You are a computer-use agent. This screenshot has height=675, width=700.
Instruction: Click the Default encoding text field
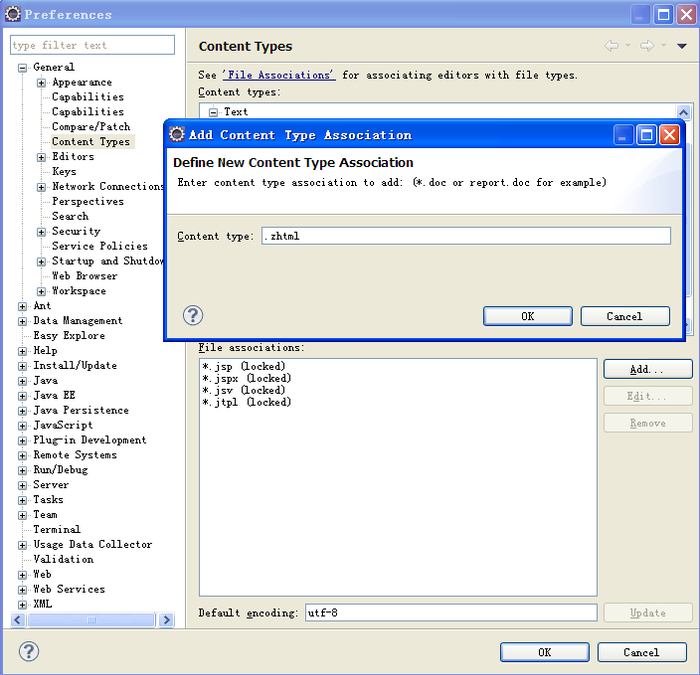point(449,612)
